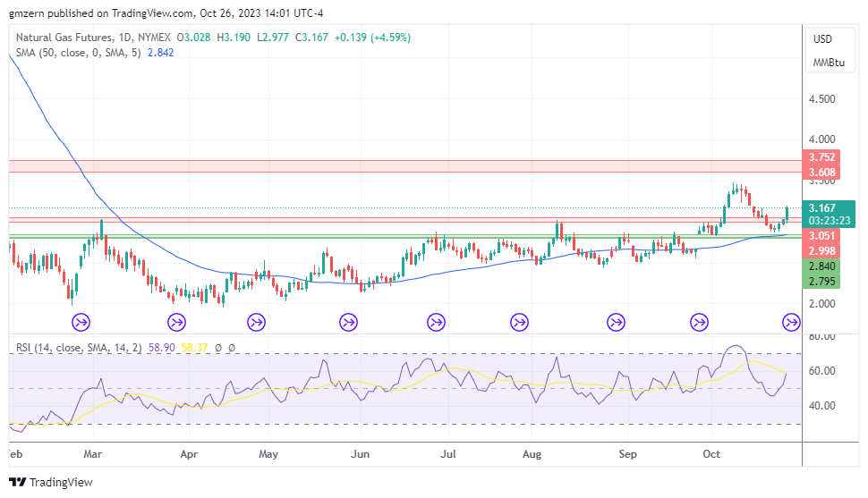Click the Aug label on time axis

point(532,454)
